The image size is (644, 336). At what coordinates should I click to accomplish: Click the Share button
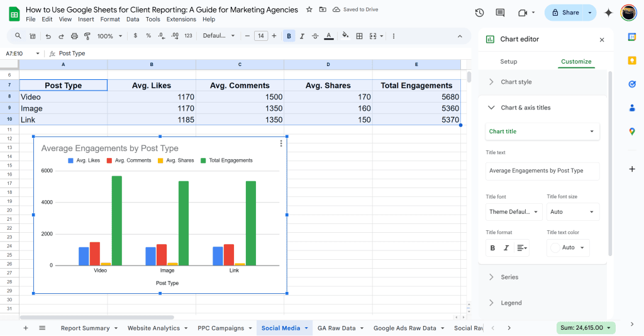point(565,13)
